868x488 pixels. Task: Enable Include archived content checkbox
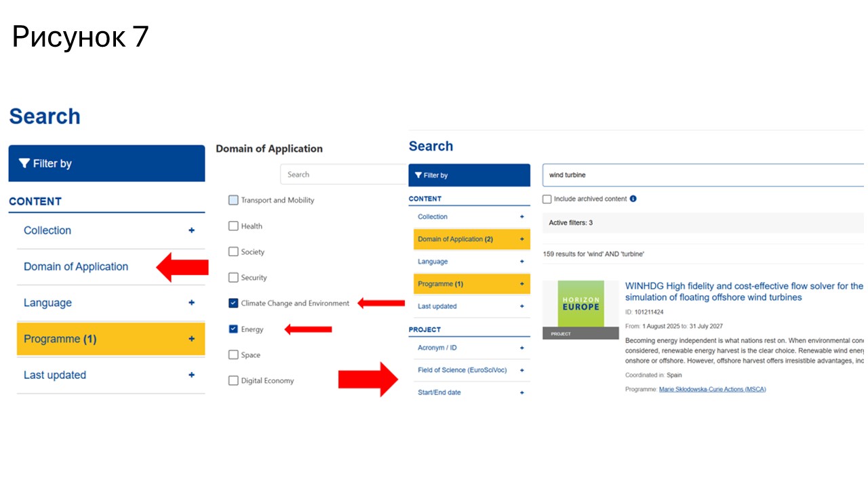point(547,199)
